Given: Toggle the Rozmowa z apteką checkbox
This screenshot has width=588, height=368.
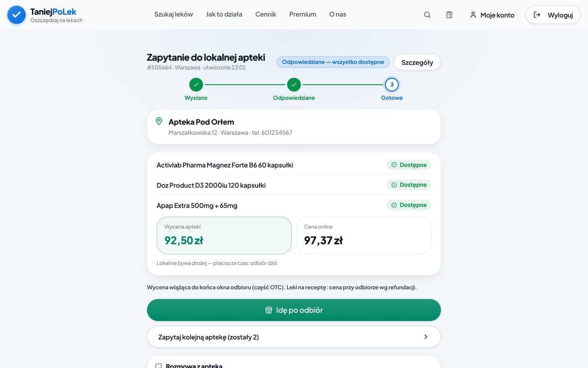Looking at the screenshot, I should click(x=159, y=366).
